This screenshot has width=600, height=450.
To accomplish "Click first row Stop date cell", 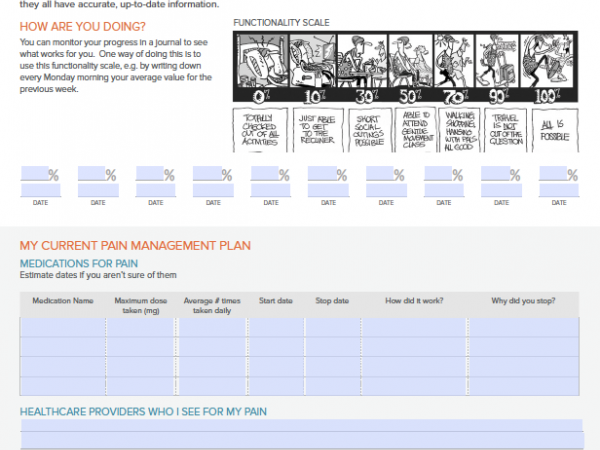I will tap(333, 327).
